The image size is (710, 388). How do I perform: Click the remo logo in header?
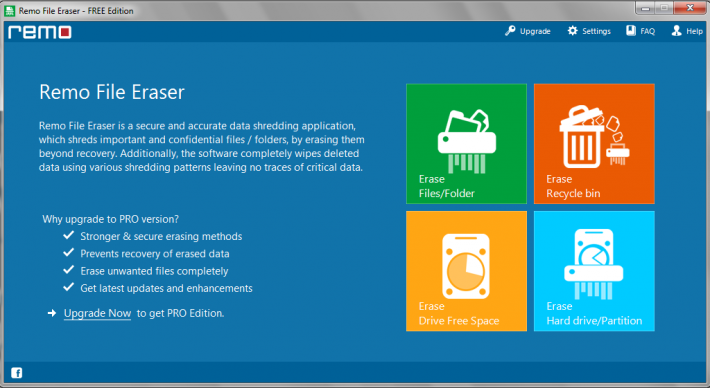39,32
